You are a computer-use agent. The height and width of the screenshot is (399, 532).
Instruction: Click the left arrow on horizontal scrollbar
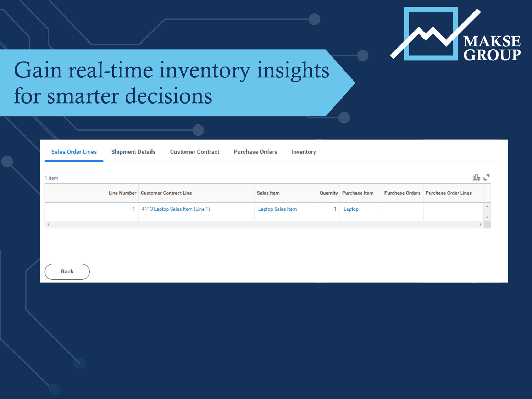[x=48, y=225]
